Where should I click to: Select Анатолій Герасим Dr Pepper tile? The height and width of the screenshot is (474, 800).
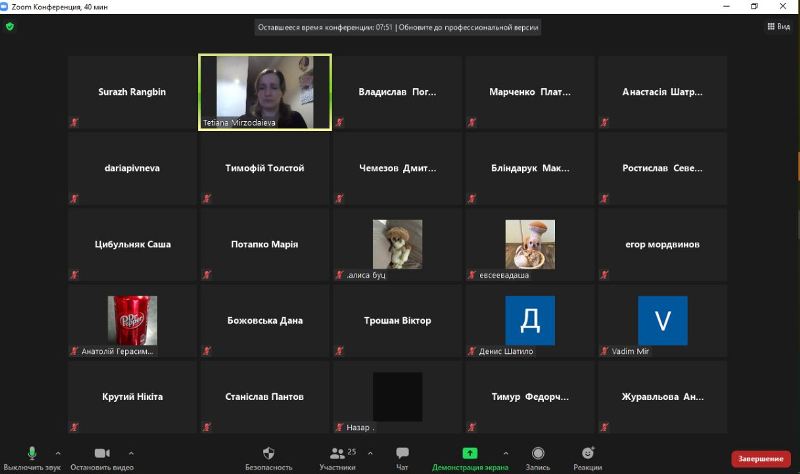click(x=132, y=321)
